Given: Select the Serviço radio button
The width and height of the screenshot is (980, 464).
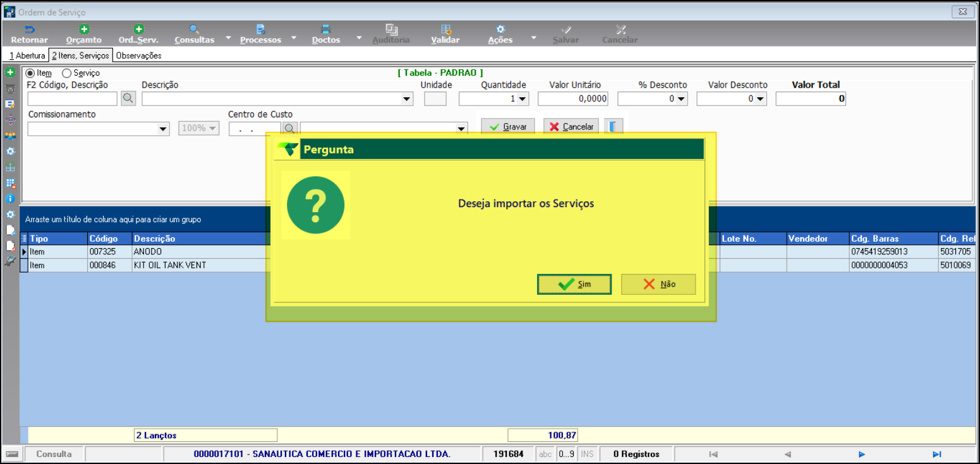Looking at the screenshot, I should pyautogui.click(x=81, y=73).
